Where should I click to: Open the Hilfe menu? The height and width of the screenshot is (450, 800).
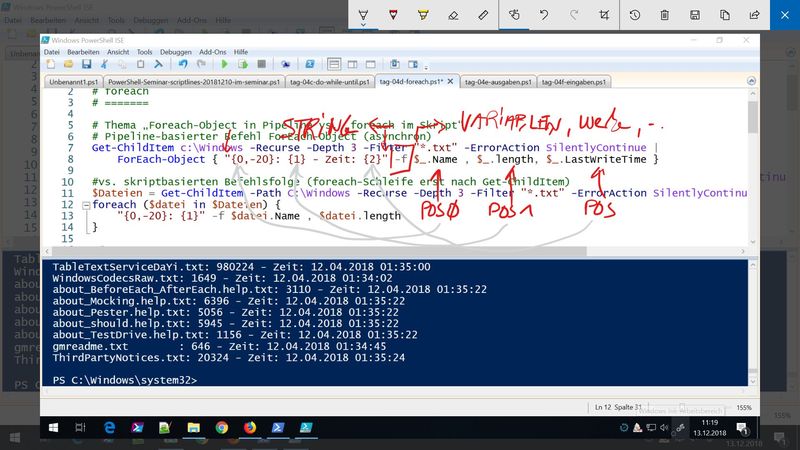241,52
